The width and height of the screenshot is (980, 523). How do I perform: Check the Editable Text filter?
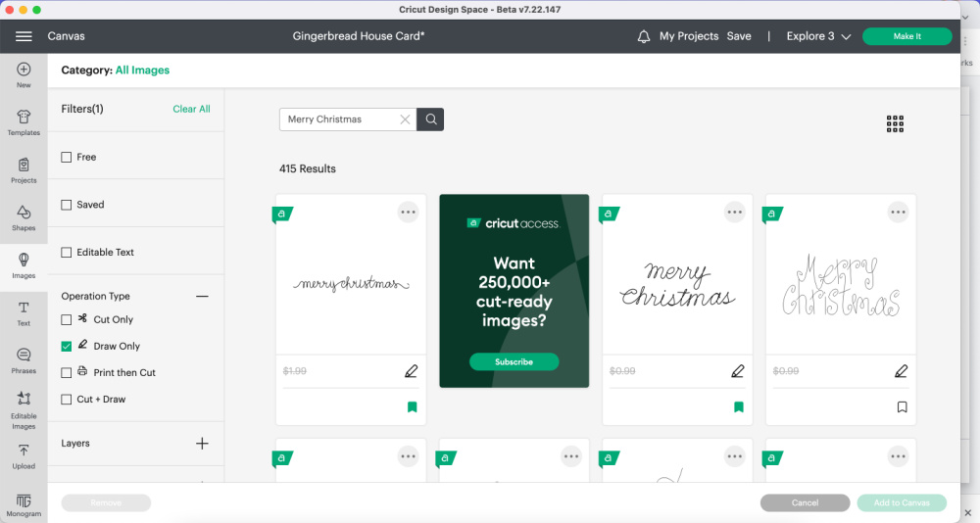[67, 253]
